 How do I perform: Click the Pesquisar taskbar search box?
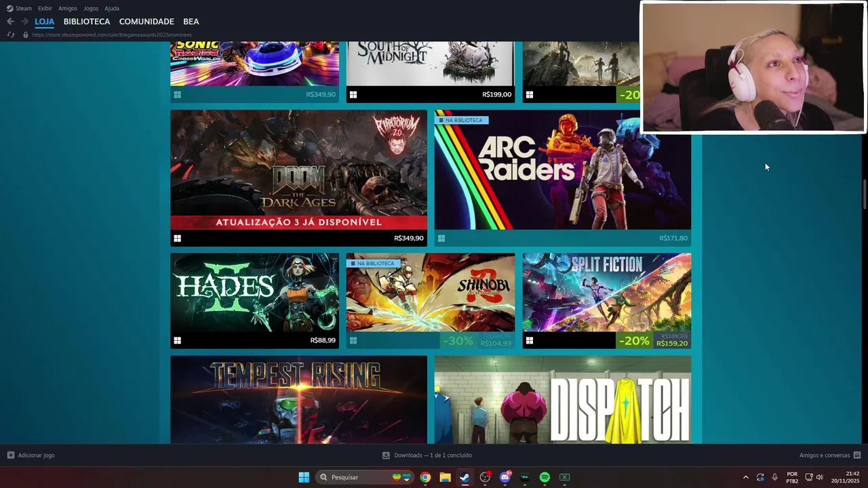click(366, 477)
